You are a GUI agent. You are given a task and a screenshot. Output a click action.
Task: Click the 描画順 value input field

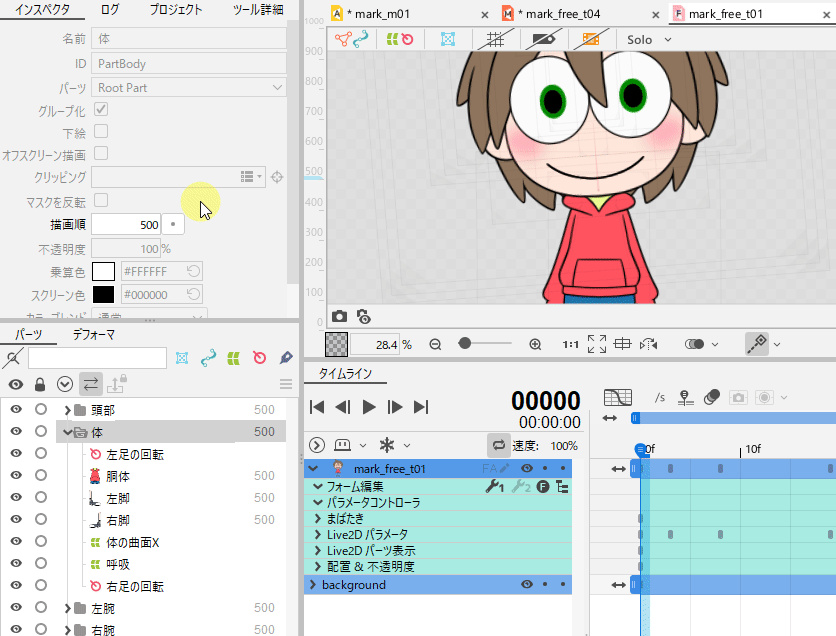(125, 225)
